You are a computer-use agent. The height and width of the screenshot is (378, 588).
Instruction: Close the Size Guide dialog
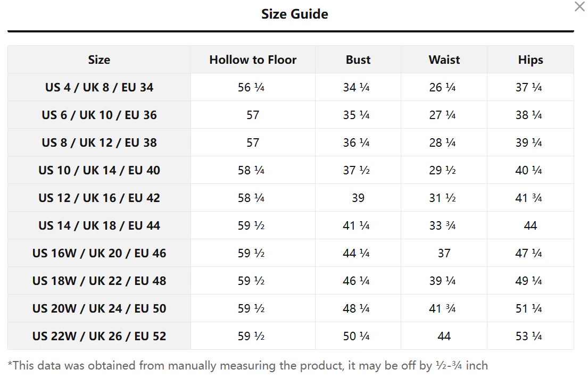579,7
